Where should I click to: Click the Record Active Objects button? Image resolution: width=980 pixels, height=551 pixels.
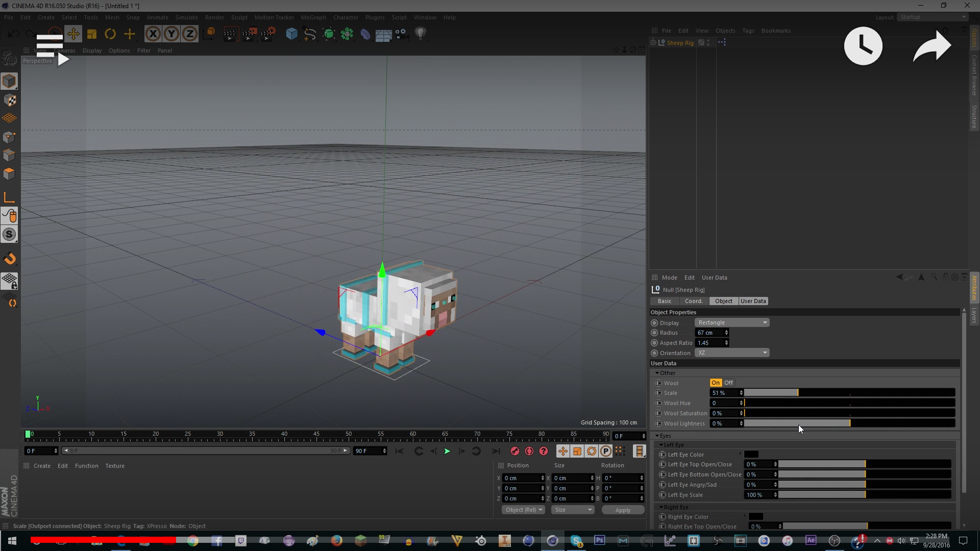tap(514, 451)
